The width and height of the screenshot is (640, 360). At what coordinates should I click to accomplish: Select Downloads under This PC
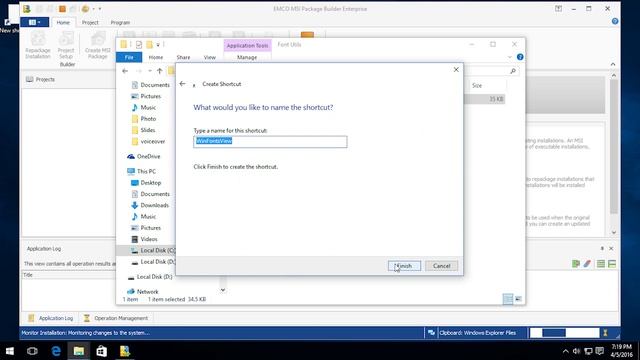[x=150, y=205]
